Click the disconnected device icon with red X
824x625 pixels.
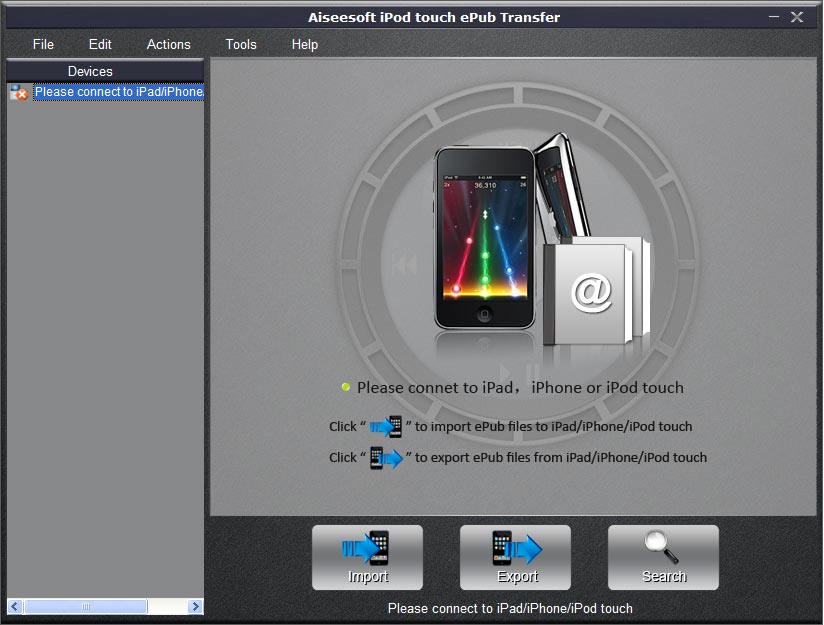click(x=17, y=92)
